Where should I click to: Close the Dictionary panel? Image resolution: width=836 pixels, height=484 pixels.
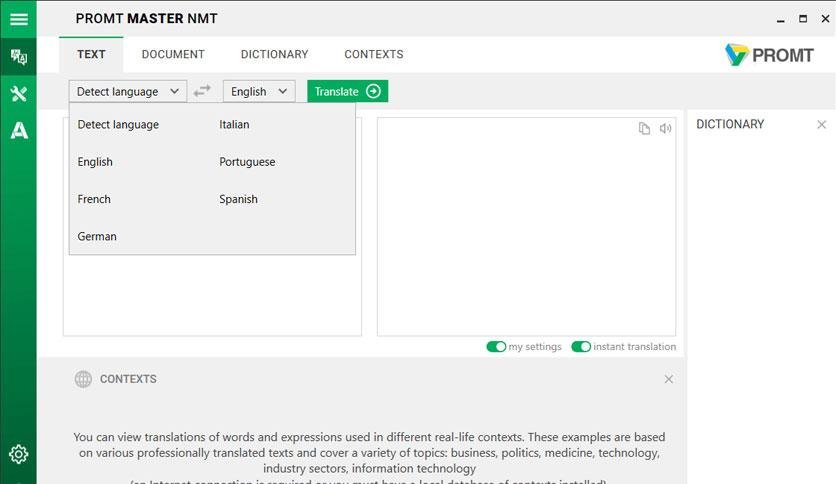(822, 125)
